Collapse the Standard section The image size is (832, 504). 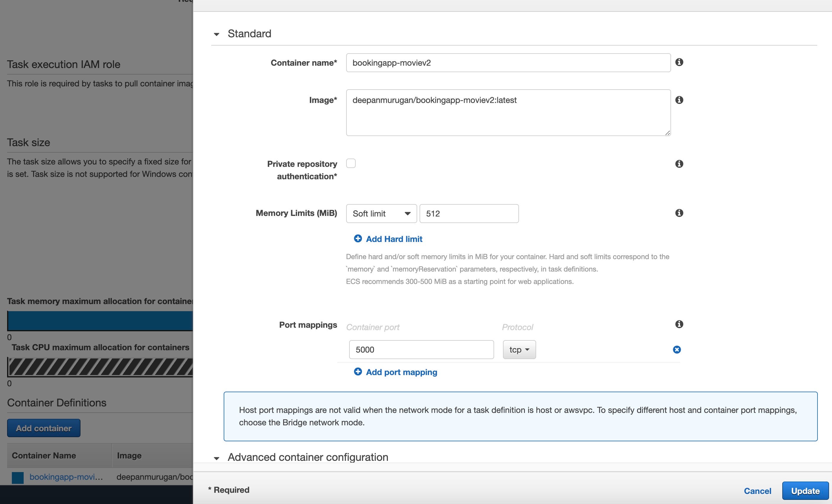coord(217,34)
